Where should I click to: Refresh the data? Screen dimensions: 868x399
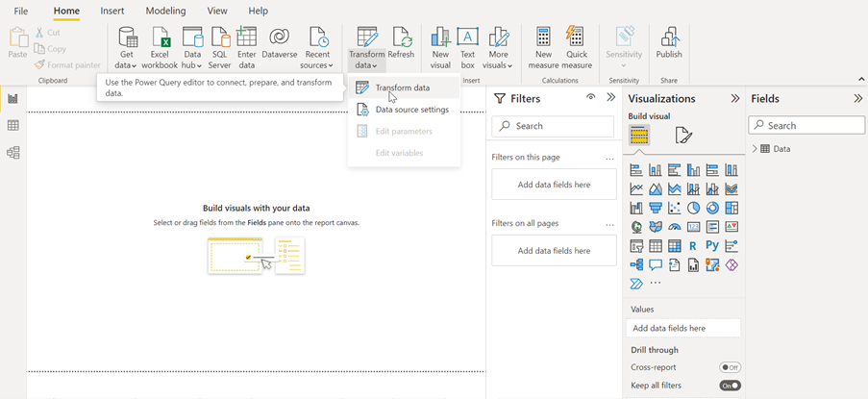(402, 43)
